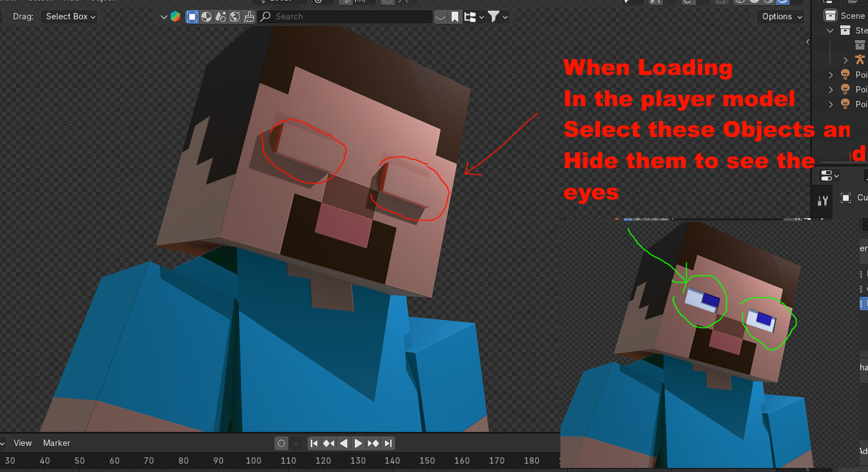This screenshot has height=472, width=868.
Task: Click the globe icon in the outliner filter row
Action: (x=234, y=16)
